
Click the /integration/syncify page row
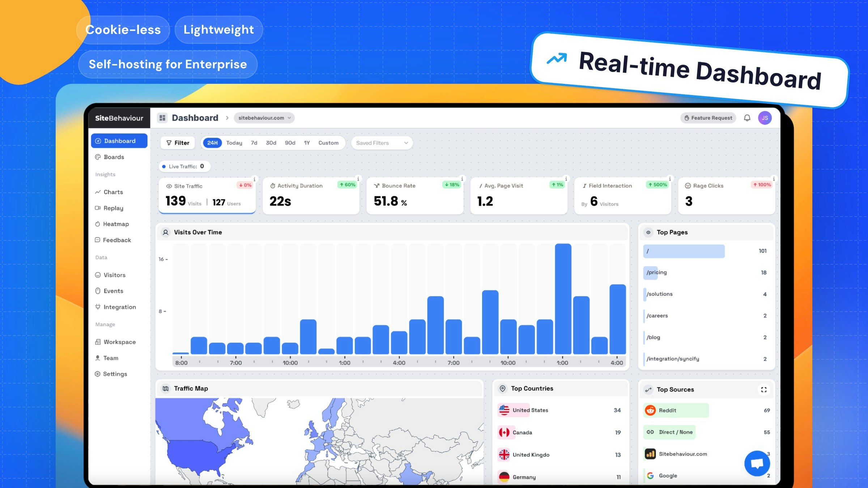707,359
